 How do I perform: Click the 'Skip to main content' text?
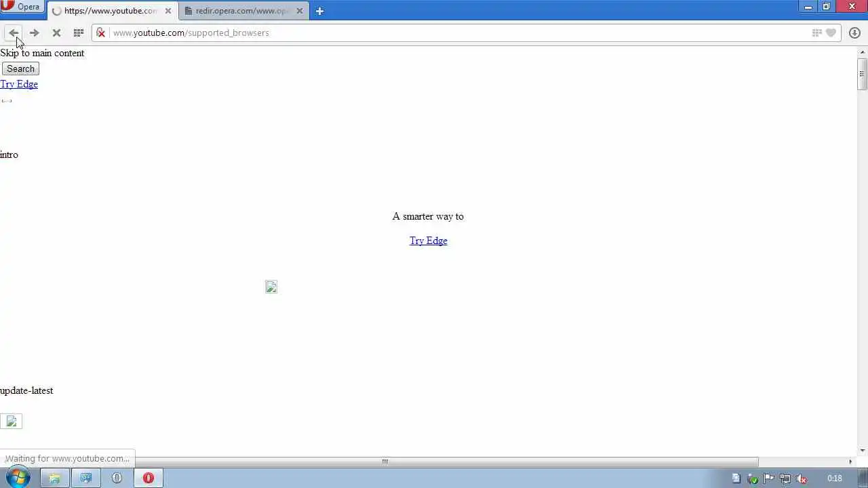42,53
